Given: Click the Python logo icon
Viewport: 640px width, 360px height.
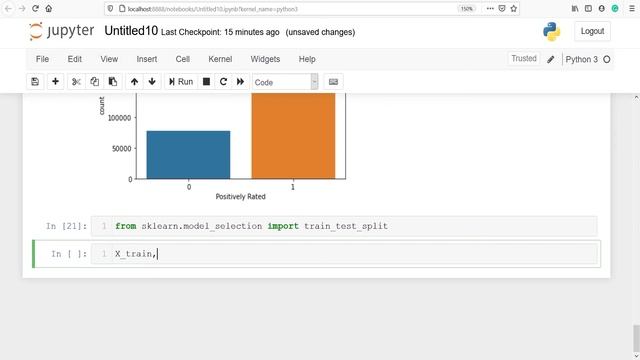Looking at the screenshot, I should [551, 31].
